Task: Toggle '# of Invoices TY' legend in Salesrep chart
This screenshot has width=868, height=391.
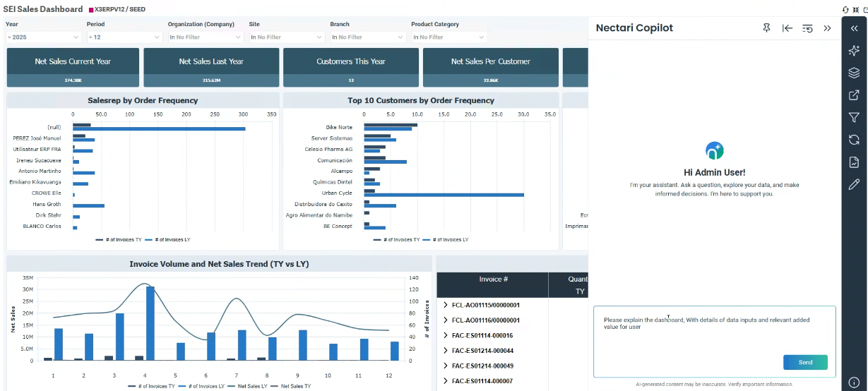Action: (x=119, y=240)
